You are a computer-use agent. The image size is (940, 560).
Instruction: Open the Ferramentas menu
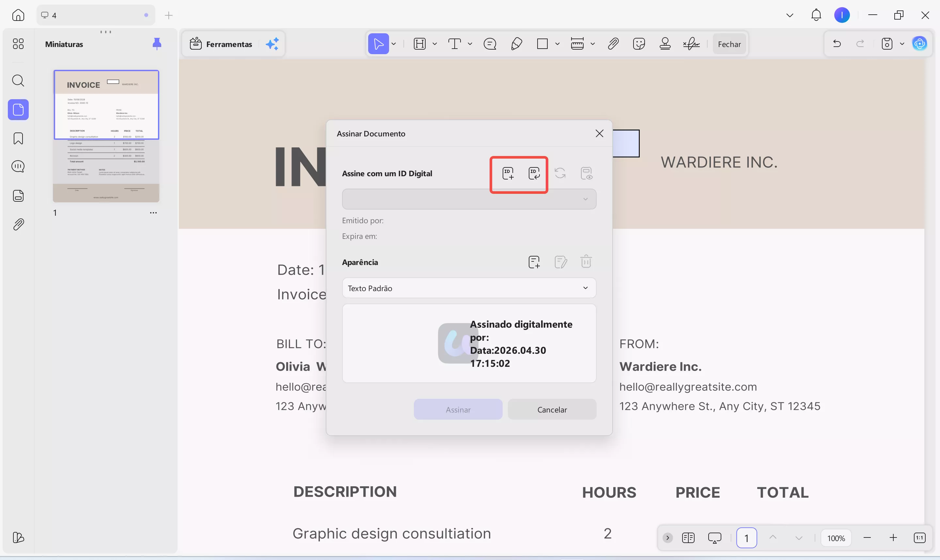(221, 44)
